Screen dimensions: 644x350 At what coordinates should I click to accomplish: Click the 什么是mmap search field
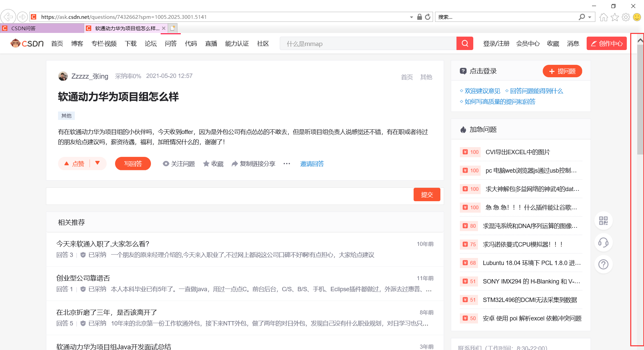click(x=368, y=43)
